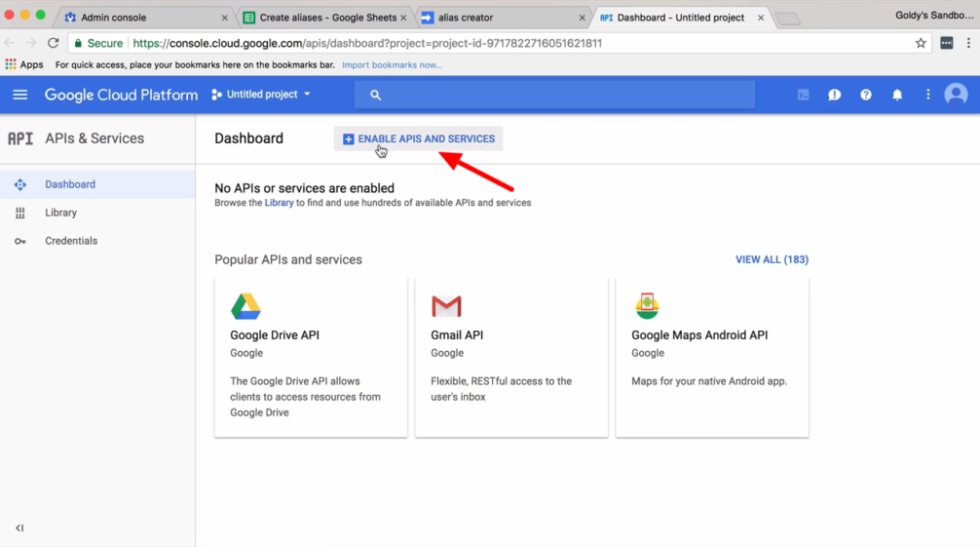The image size is (980, 547).
Task: Click View All (183) link
Action: pos(772,259)
